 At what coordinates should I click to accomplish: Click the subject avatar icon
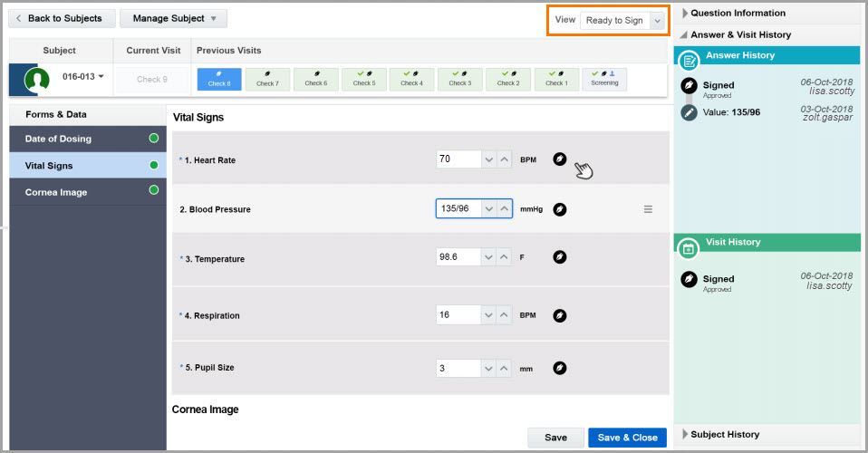tap(37, 78)
